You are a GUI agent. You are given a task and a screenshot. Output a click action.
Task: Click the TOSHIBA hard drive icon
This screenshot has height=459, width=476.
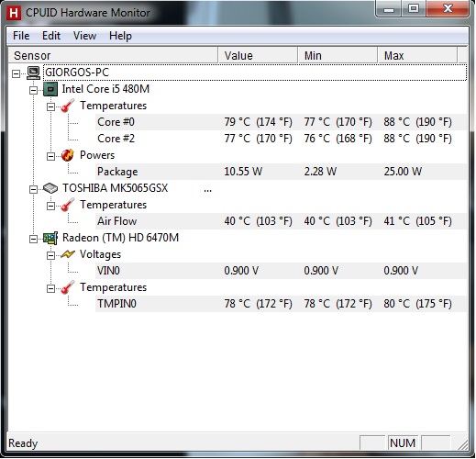click(x=50, y=188)
